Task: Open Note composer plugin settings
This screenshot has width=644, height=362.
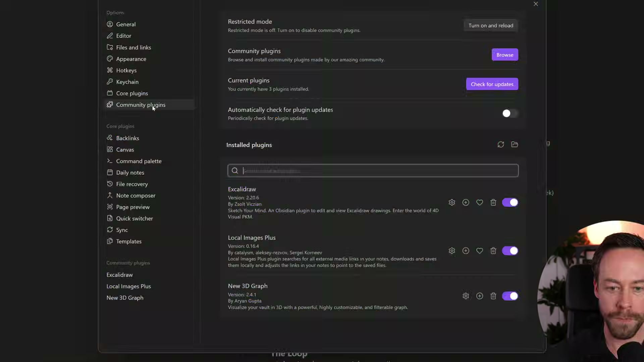Action: point(149,195)
